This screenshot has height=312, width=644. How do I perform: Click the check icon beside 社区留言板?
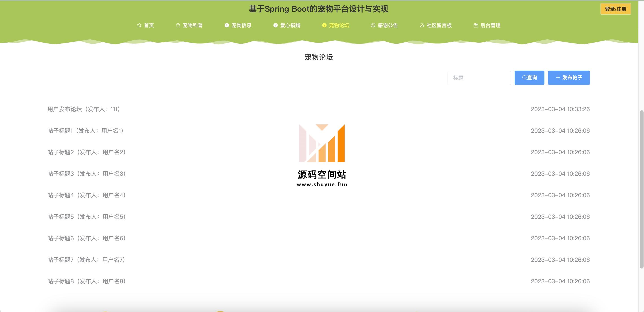point(422,25)
